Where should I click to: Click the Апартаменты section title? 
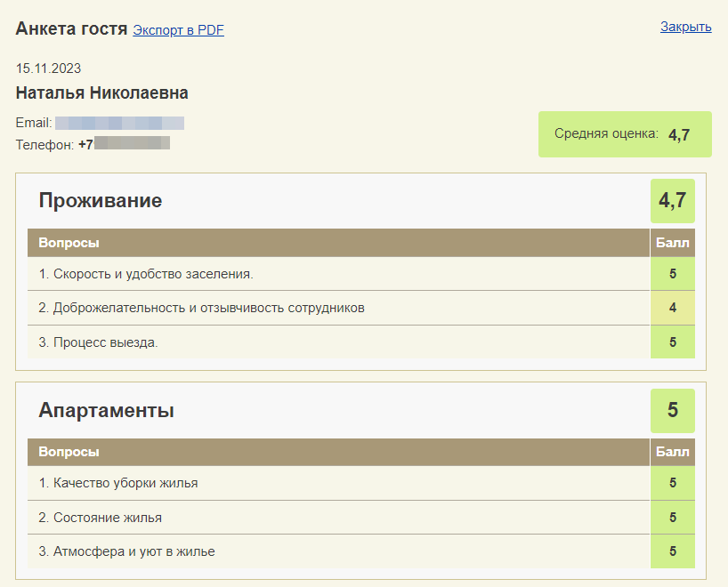click(106, 410)
